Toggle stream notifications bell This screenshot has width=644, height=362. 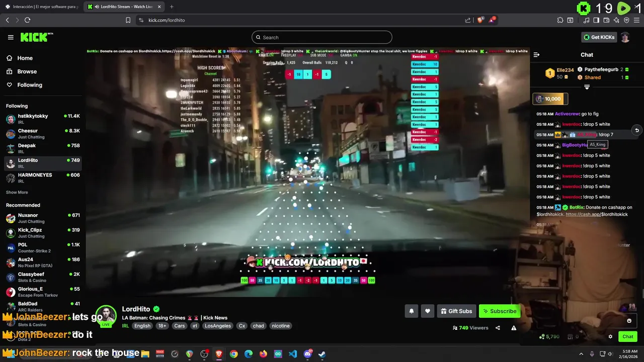tap(411, 311)
